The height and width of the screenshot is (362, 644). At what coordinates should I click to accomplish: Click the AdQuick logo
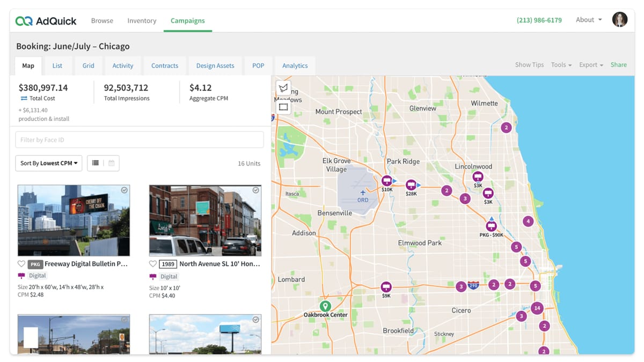tap(46, 21)
